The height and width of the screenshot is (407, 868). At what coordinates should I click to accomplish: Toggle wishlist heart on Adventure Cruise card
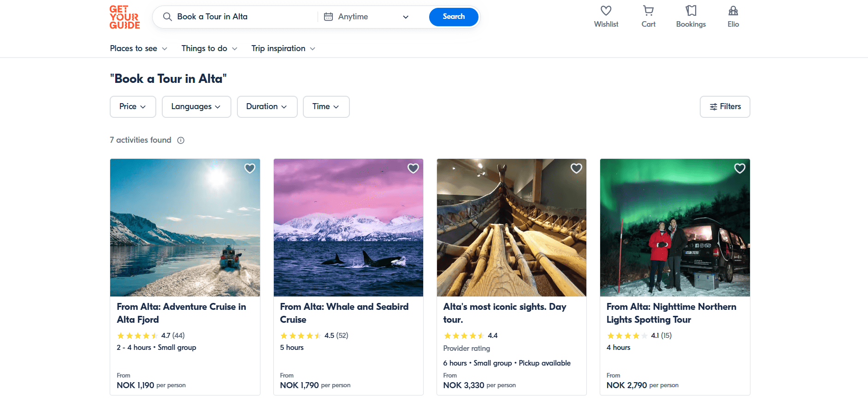point(250,169)
